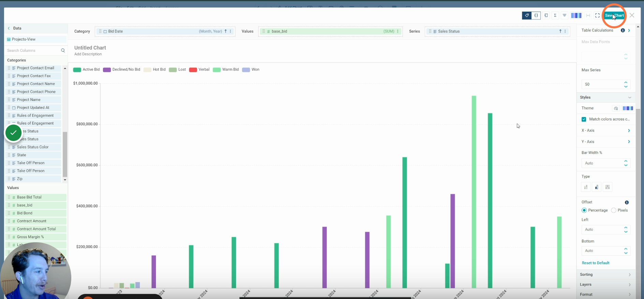Expand the Layers section

tap(605, 285)
